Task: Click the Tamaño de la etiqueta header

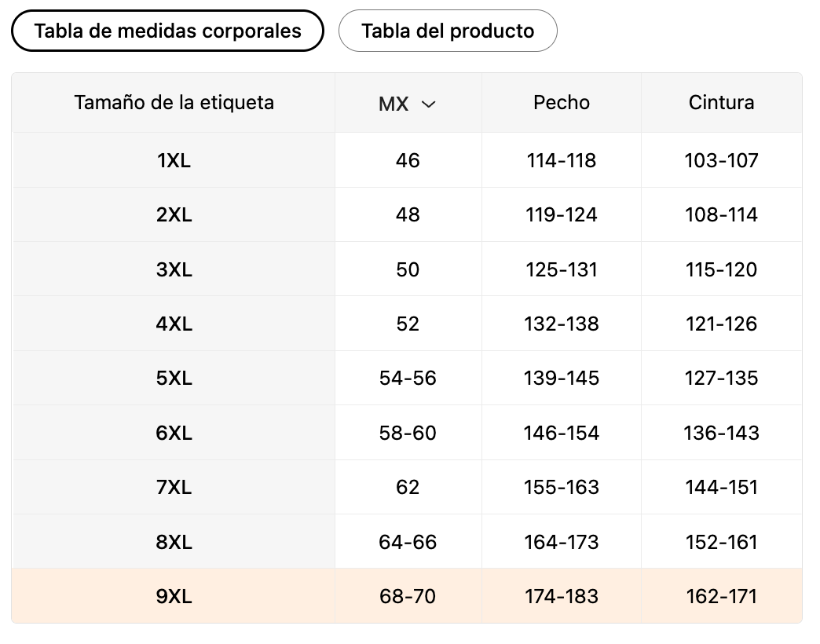Action: (174, 103)
